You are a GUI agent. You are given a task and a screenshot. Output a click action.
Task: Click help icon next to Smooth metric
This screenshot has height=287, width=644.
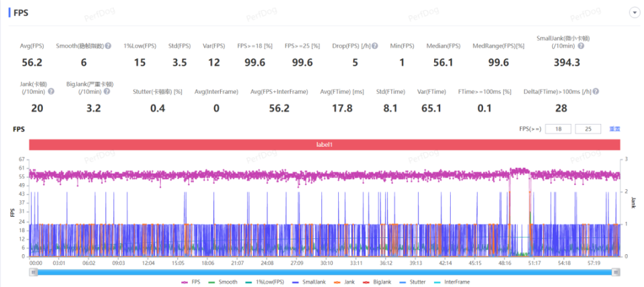click(108, 46)
